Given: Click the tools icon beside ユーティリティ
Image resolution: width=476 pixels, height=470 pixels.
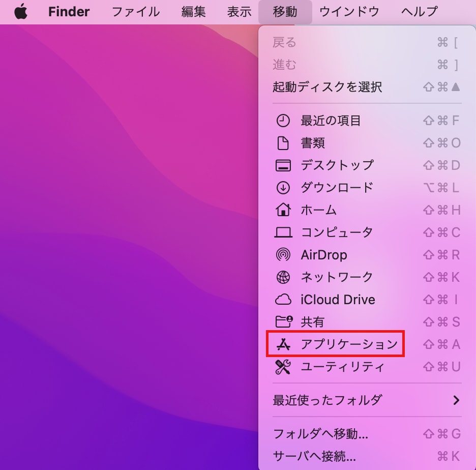Looking at the screenshot, I should [x=283, y=367].
